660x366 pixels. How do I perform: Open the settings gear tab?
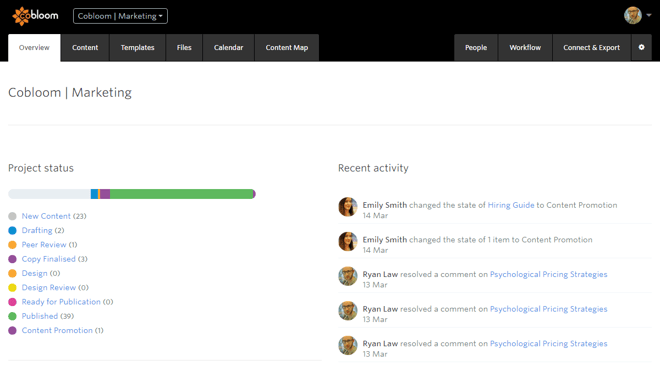tap(641, 48)
